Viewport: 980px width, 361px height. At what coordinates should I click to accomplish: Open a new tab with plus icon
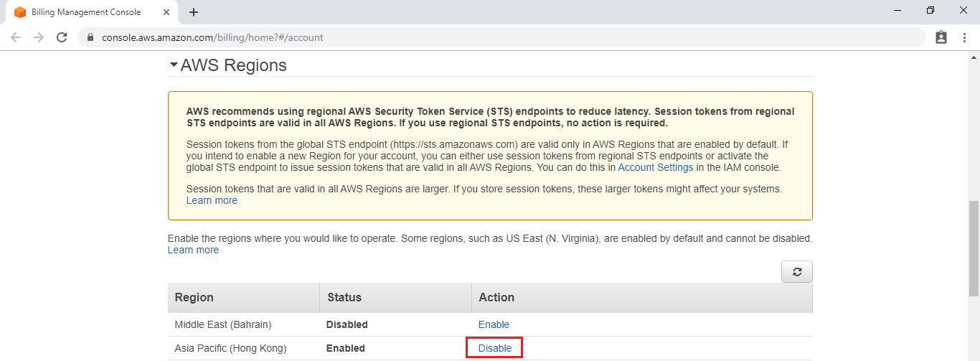(x=194, y=12)
